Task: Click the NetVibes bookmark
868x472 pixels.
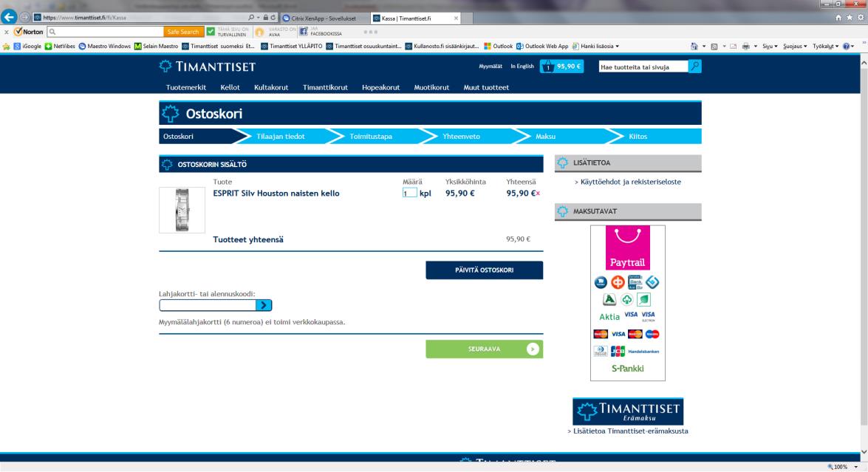Action: click(x=61, y=47)
